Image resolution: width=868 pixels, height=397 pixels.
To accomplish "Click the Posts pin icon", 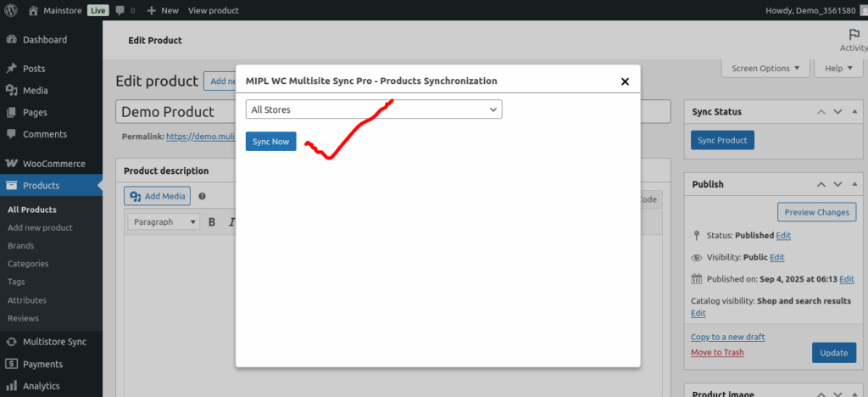I will 11,69.
